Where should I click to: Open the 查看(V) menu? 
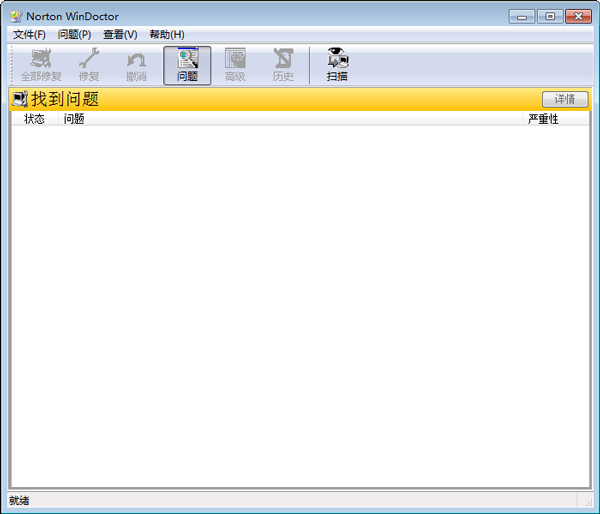[120, 34]
